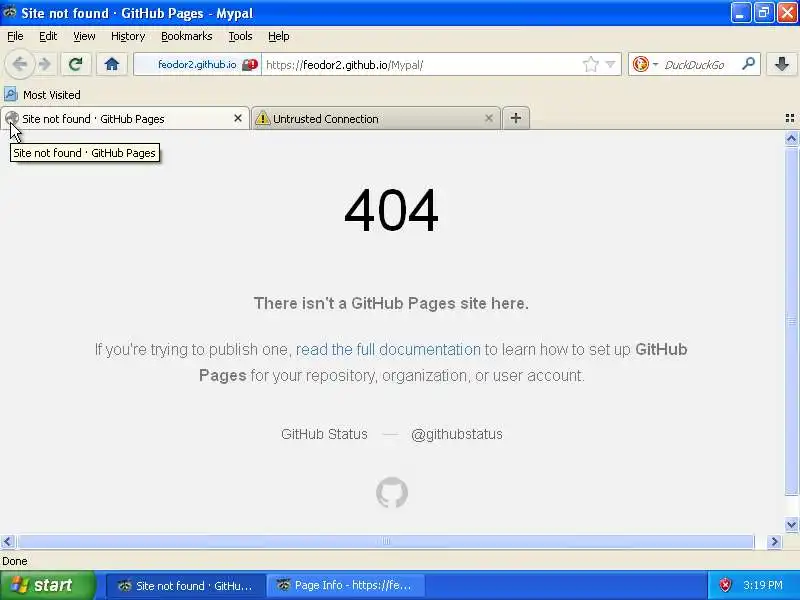Open a new tab with plus button
Viewport: 800px width, 600px height.
point(516,118)
